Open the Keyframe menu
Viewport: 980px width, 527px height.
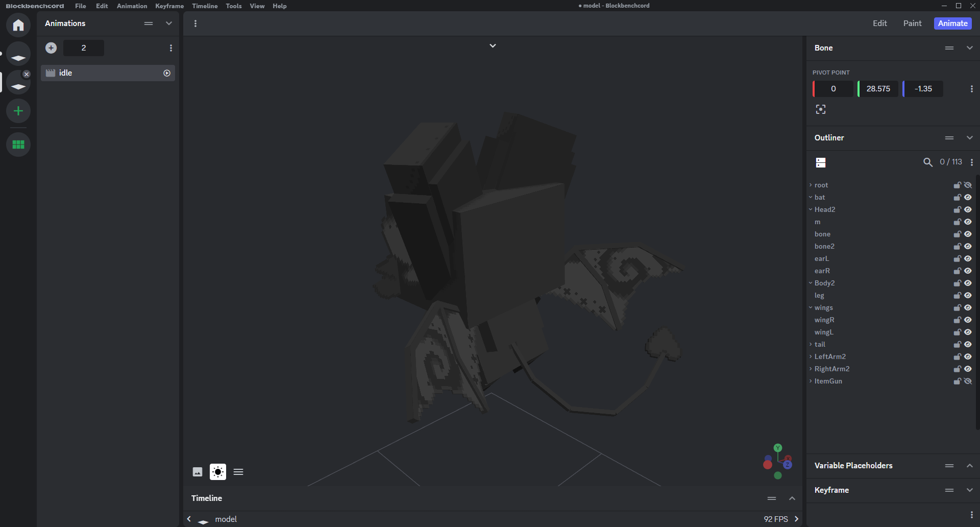[169, 6]
